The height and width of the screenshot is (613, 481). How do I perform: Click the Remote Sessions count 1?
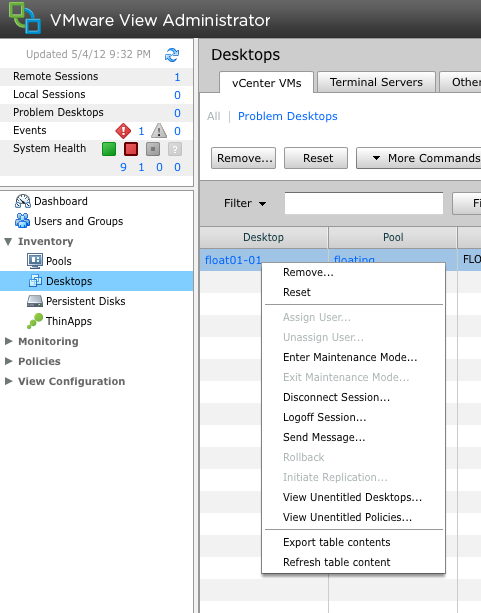tap(177, 77)
